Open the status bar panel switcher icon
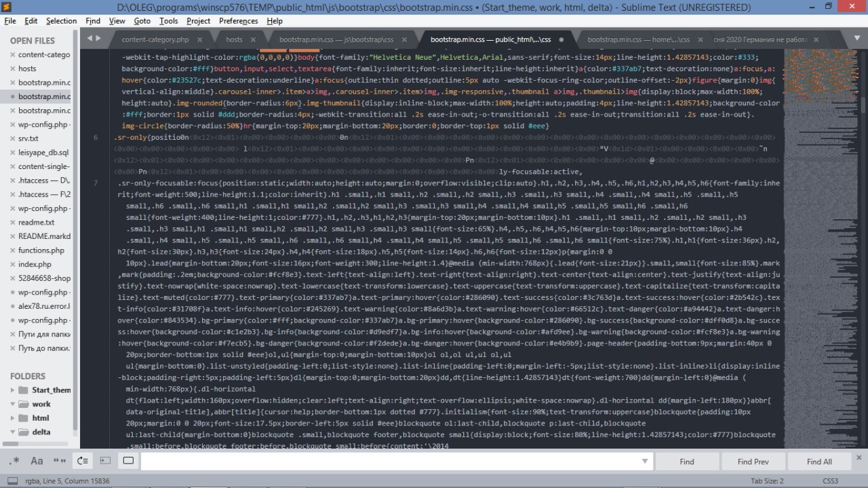 click(x=12, y=481)
